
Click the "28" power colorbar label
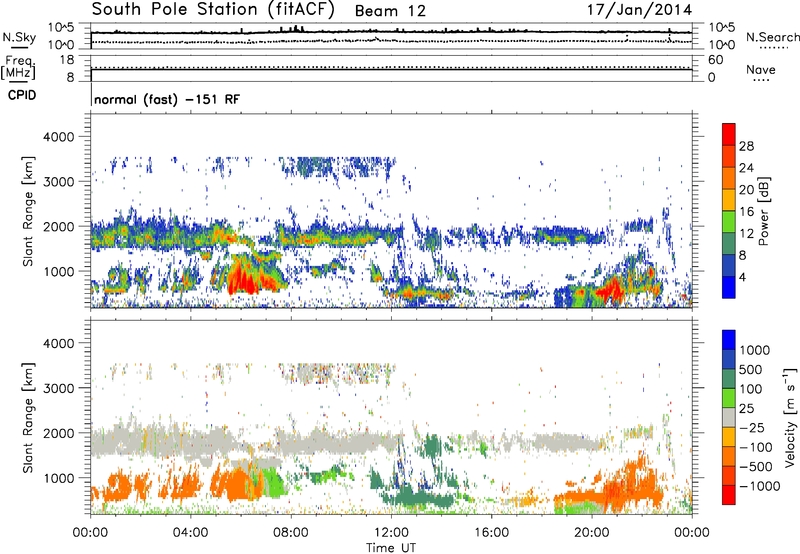(x=746, y=146)
